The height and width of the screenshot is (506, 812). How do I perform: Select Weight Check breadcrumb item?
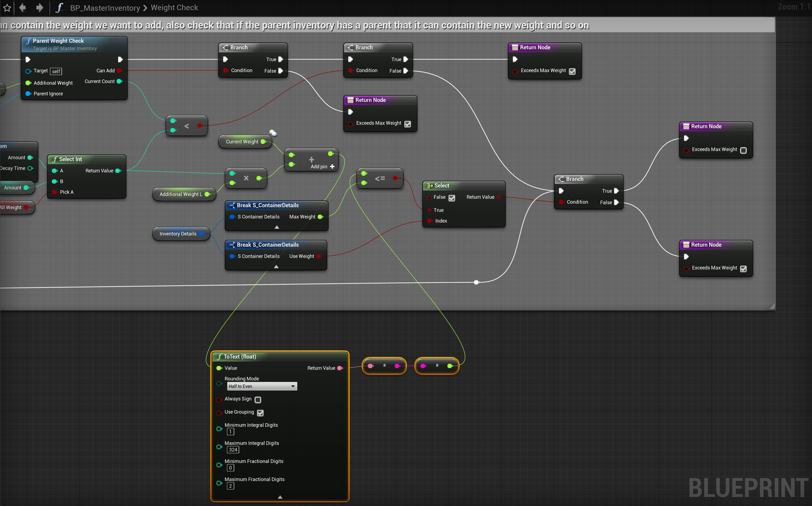pyautogui.click(x=174, y=7)
